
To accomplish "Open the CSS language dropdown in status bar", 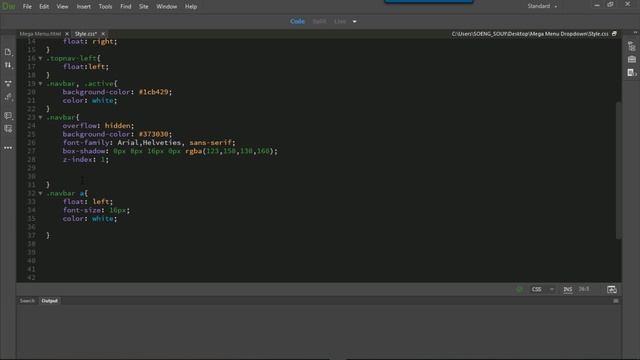I will point(542,289).
